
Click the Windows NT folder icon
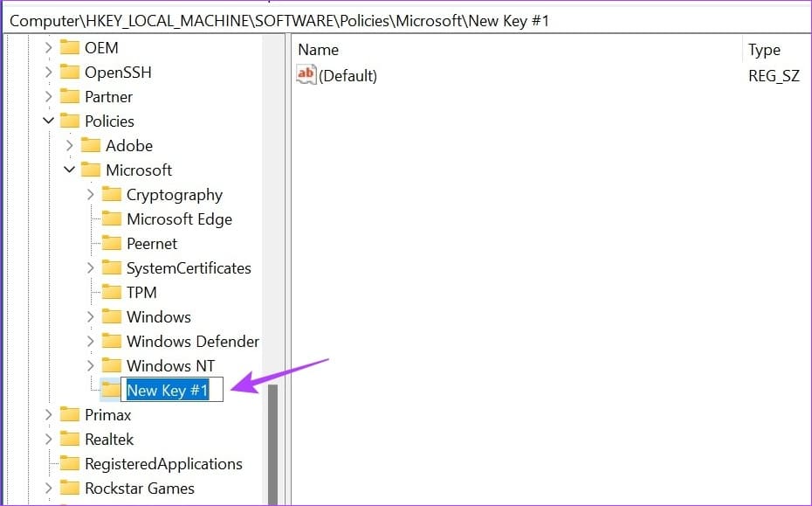point(112,365)
